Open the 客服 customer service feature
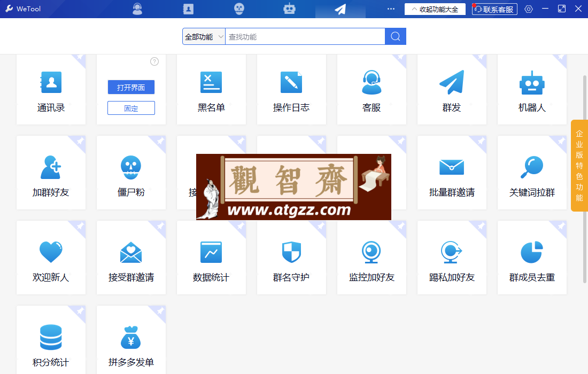 pos(372,90)
